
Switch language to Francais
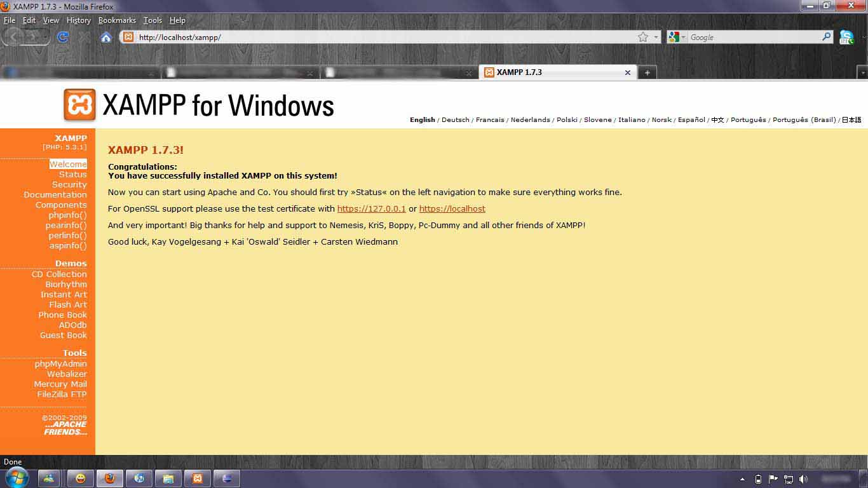490,119
